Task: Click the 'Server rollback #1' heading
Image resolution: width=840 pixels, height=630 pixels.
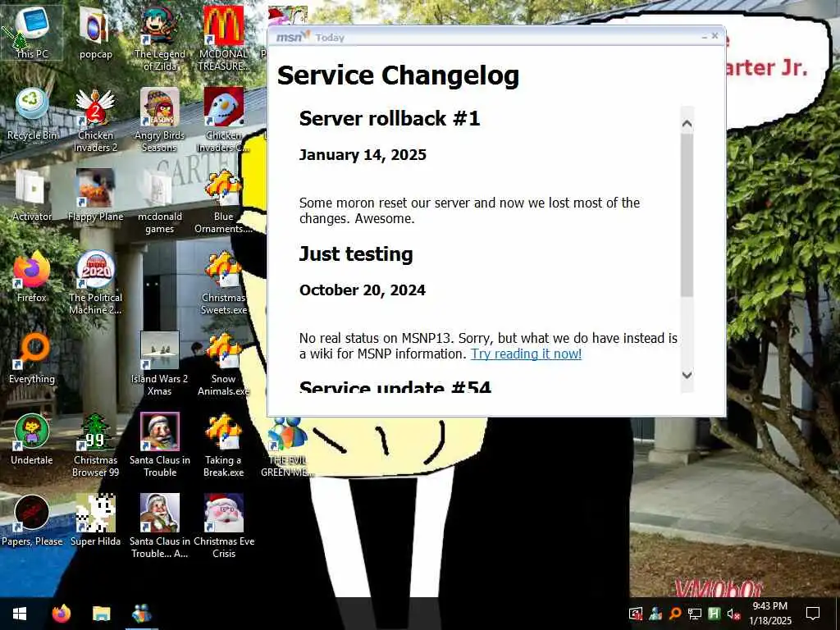Action: tap(390, 118)
